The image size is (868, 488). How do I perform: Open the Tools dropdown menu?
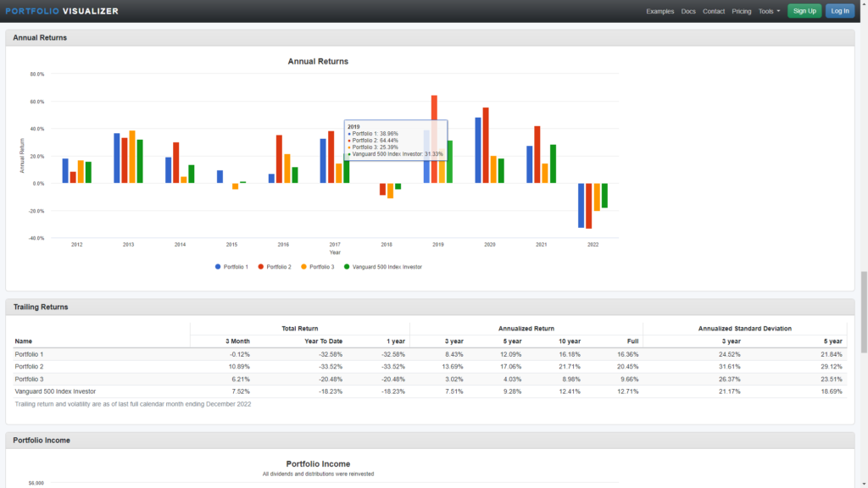pyautogui.click(x=769, y=11)
